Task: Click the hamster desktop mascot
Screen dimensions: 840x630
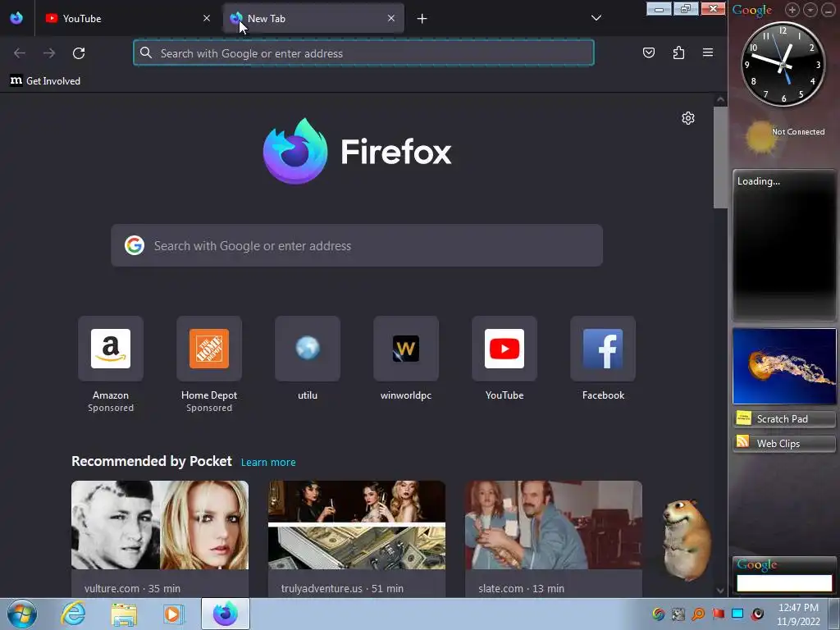Action: (x=687, y=540)
